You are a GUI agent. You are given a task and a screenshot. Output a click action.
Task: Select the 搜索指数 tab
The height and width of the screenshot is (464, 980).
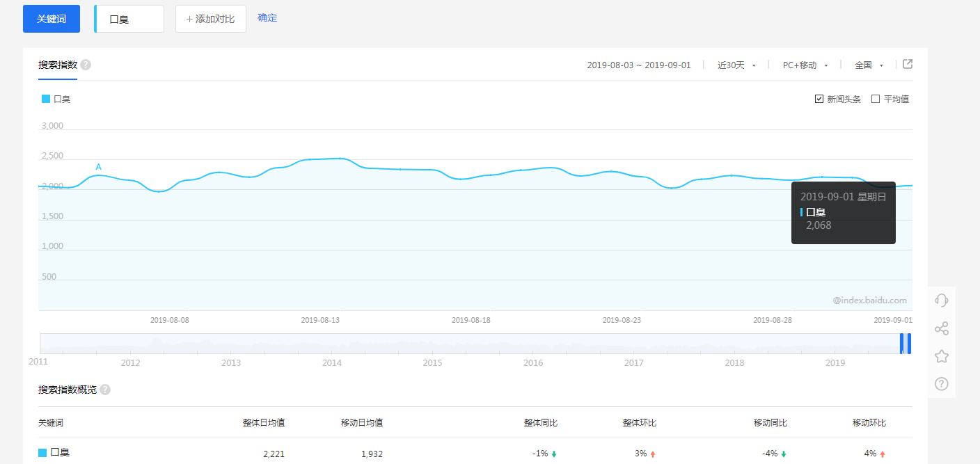point(58,65)
